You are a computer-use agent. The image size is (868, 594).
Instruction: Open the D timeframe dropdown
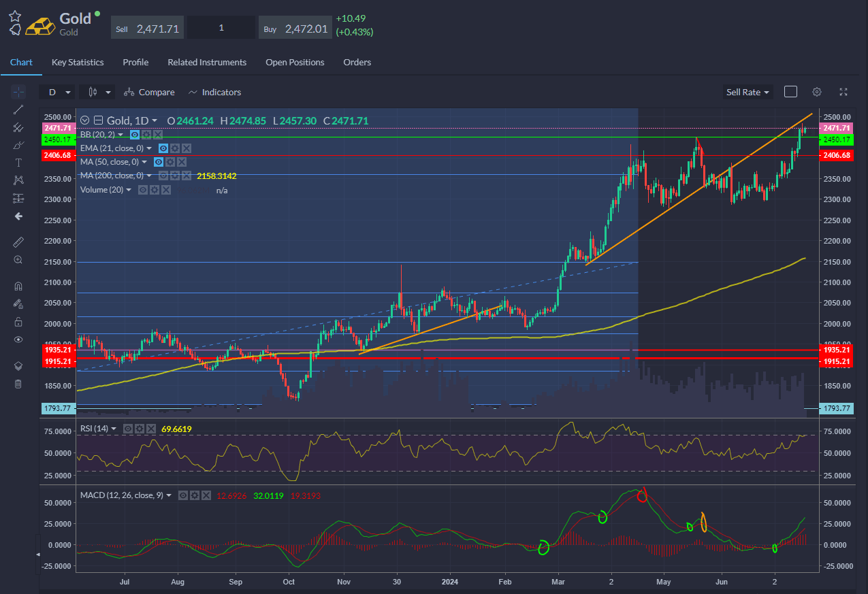click(x=58, y=92)
